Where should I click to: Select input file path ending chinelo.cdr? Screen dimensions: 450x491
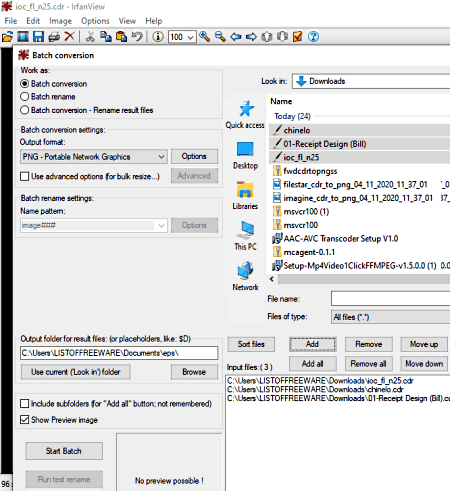click(x=315, y=390)
